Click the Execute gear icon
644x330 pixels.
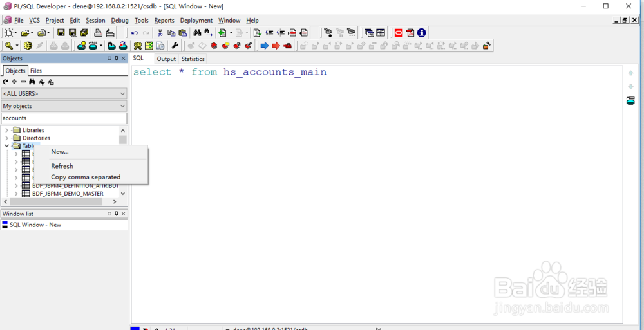[x=28, y=46]
